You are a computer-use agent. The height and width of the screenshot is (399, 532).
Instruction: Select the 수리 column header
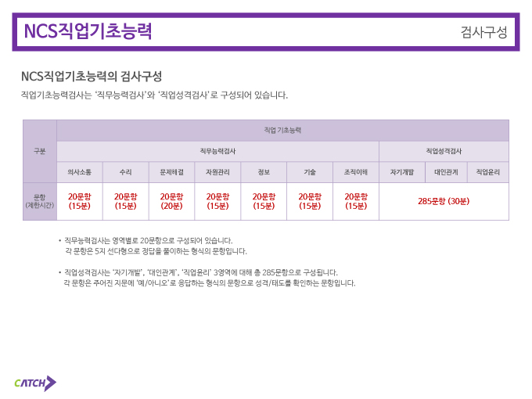click(x=125, y=172)
